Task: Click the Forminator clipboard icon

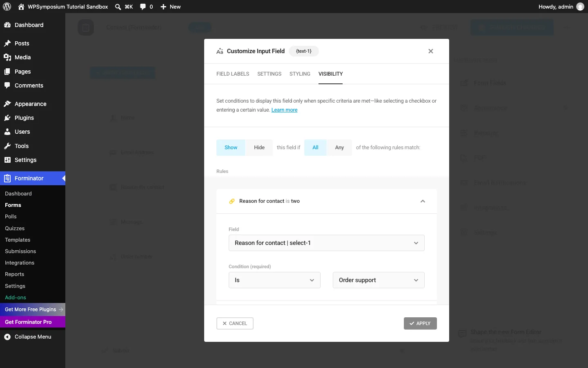Action: [7, 178]
